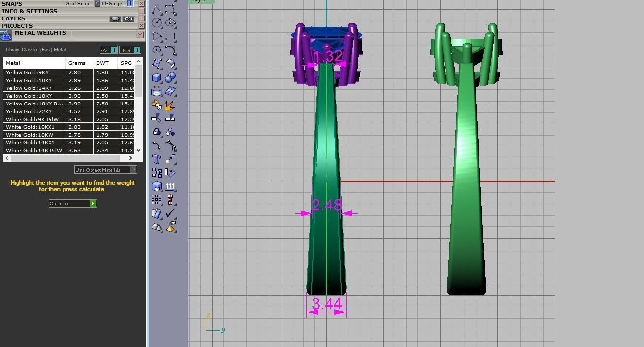Screen dimensions: 644x347
Task: Select the Rectangle tool
Action: pos(170,36)
